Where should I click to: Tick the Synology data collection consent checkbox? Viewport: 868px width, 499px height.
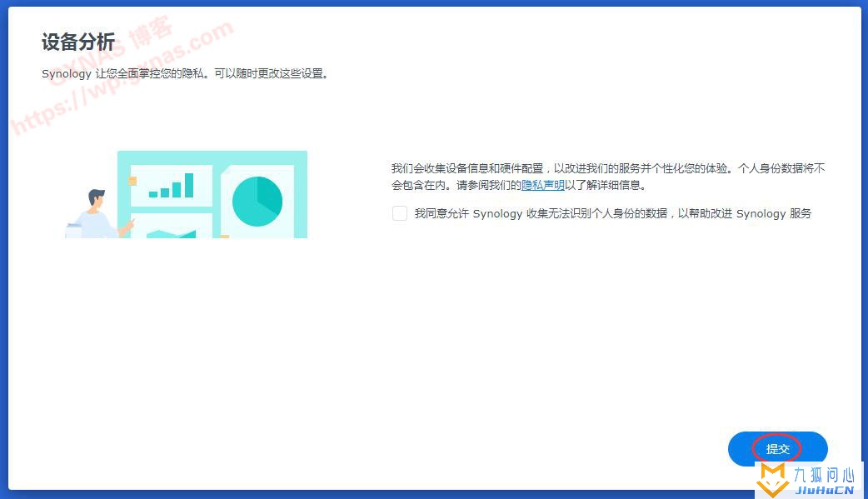coord(400,213)
